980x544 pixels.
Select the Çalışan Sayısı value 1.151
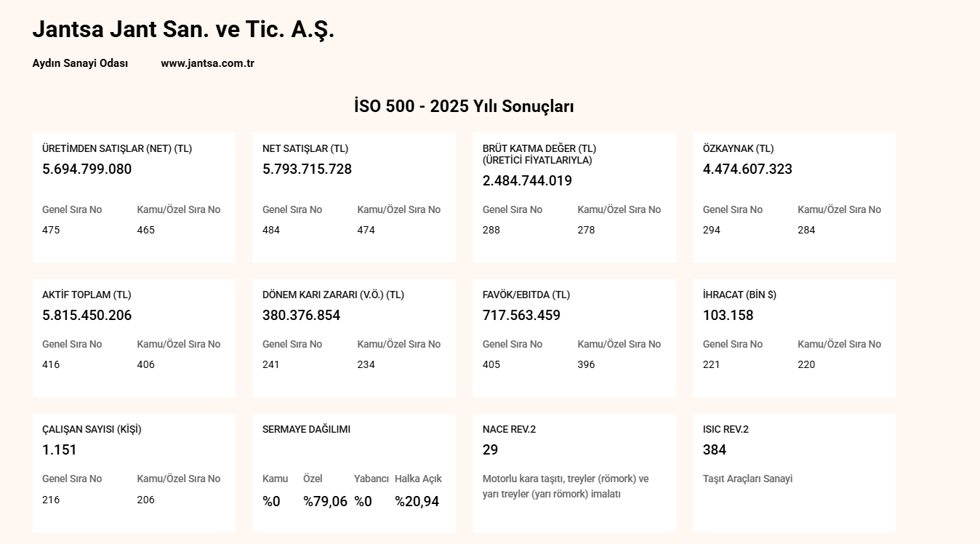coord(60,450)
